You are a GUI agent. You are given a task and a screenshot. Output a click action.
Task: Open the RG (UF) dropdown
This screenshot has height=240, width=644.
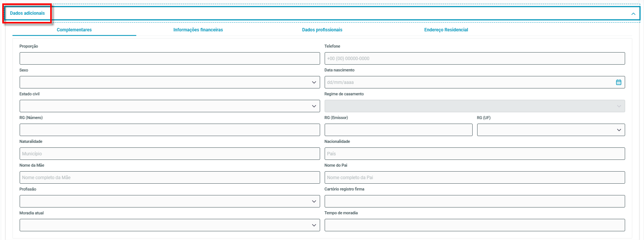(x=550, y=130)
